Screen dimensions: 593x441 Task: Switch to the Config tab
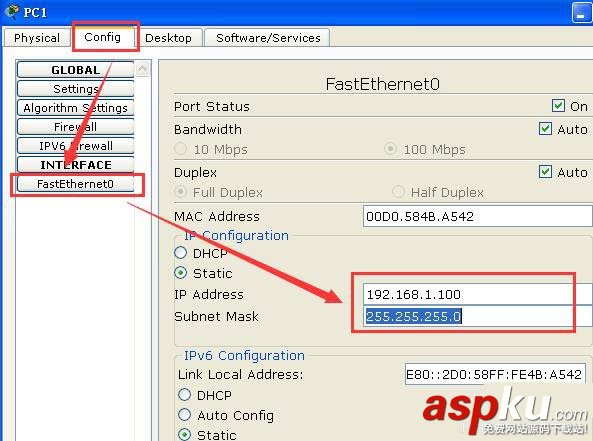click(x=102, y=37)
